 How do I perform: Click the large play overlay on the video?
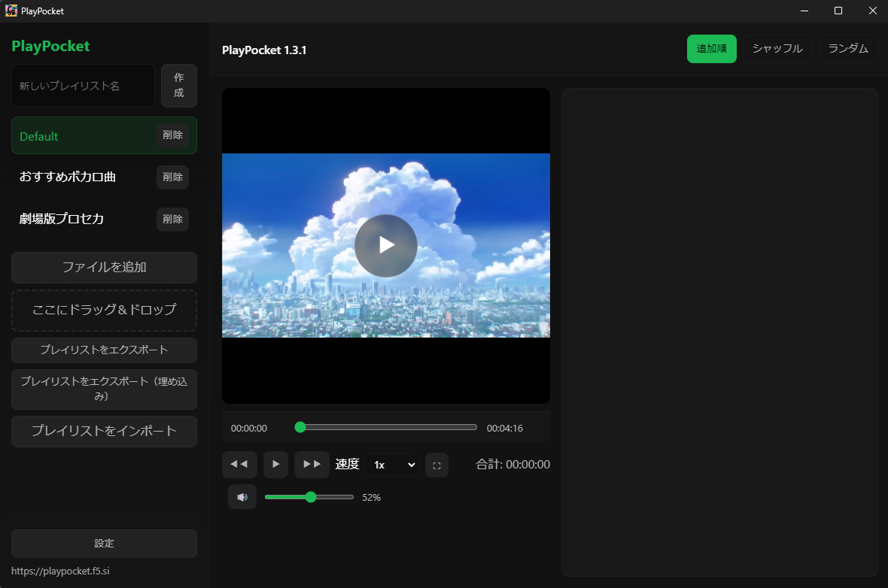click(x=385, y=246)
